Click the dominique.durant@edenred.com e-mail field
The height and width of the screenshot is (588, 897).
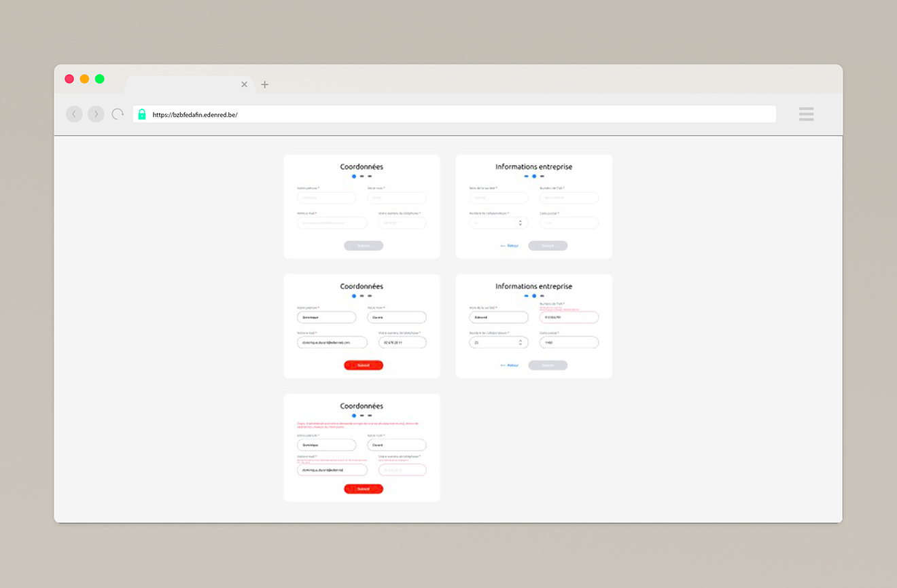click(332, 342)
